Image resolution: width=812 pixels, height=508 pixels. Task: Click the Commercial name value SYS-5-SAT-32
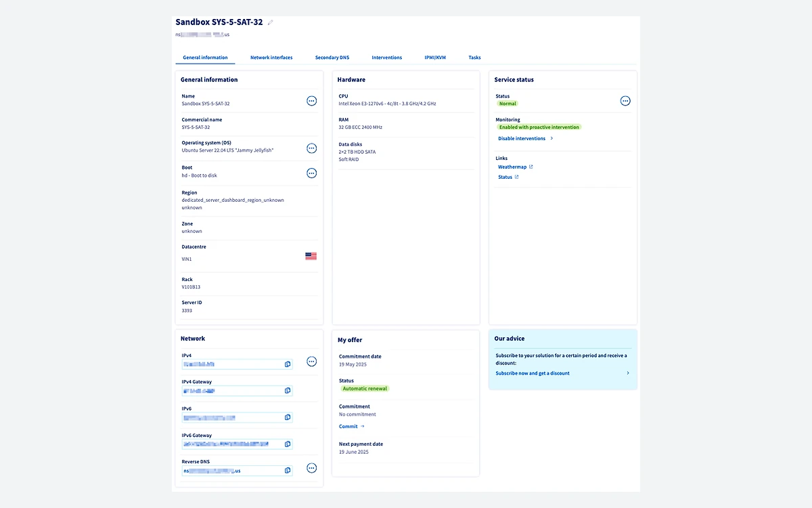pos(196,127)
